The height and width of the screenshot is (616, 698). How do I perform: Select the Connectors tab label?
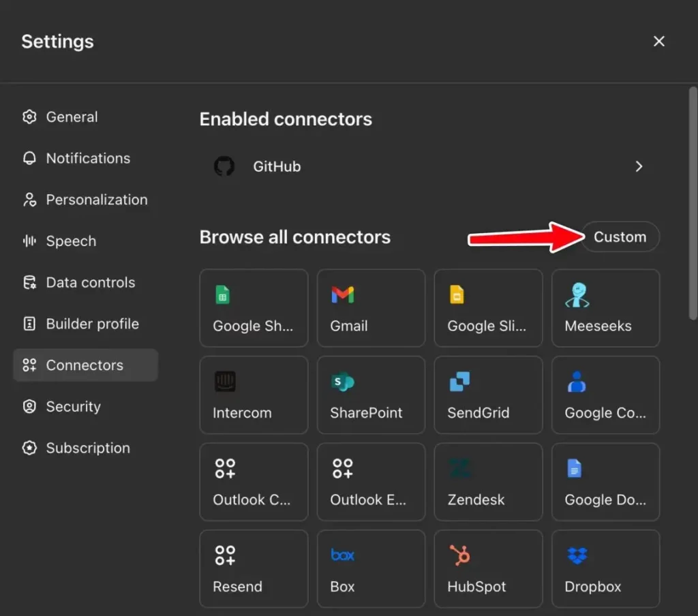(85, 365)
